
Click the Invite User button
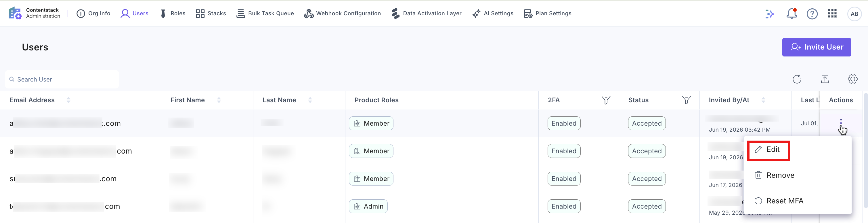click(817, 47)
